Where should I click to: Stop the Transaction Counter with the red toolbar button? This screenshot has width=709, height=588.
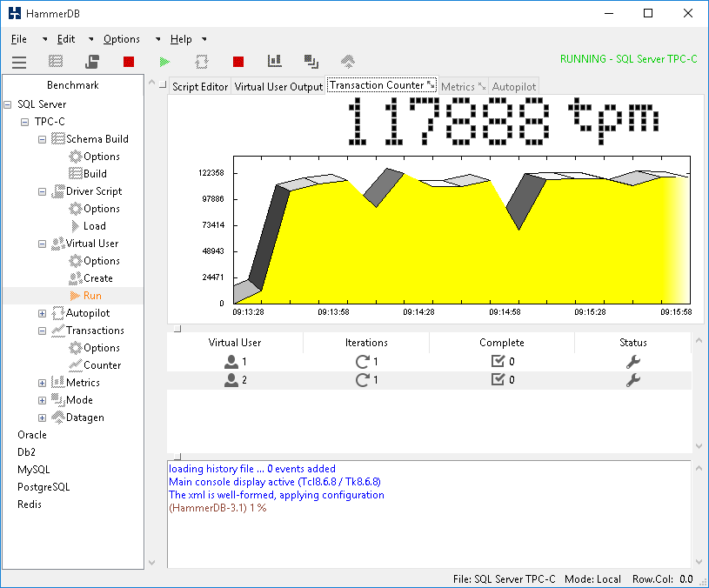238,62
